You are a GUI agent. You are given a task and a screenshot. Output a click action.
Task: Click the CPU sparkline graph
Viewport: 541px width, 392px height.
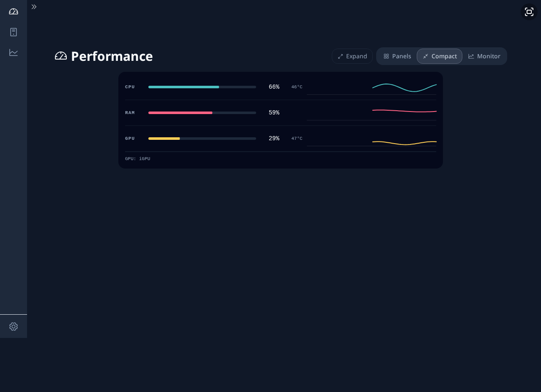372,87
